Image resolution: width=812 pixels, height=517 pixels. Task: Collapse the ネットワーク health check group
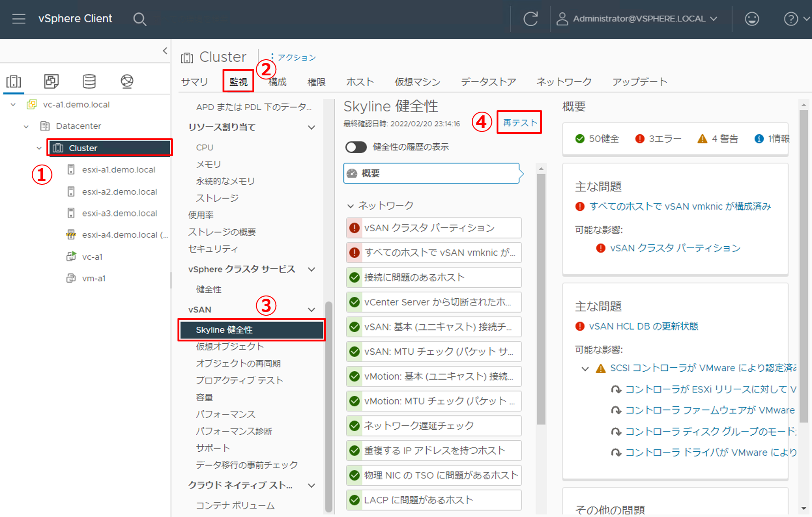click(x=350, y=206)
